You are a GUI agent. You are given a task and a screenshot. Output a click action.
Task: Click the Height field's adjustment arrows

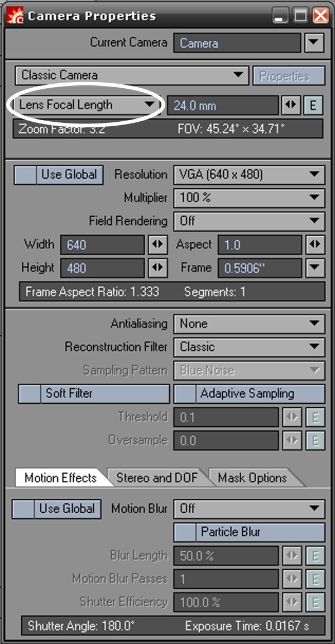coord(157,268)
